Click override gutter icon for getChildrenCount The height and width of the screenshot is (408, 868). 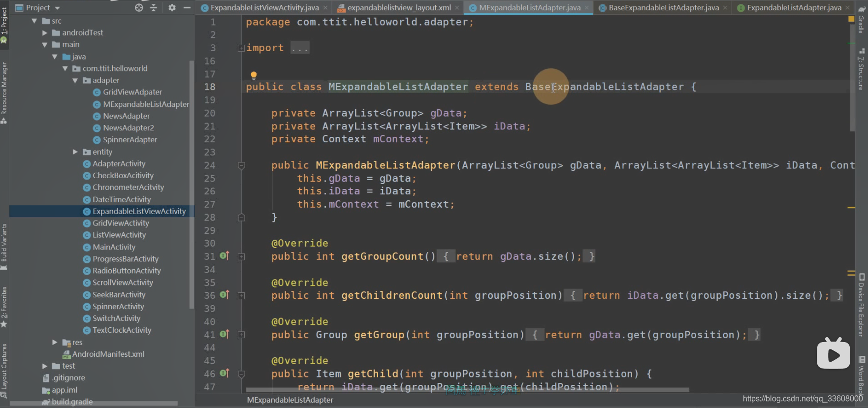click(x=225, y=295)
